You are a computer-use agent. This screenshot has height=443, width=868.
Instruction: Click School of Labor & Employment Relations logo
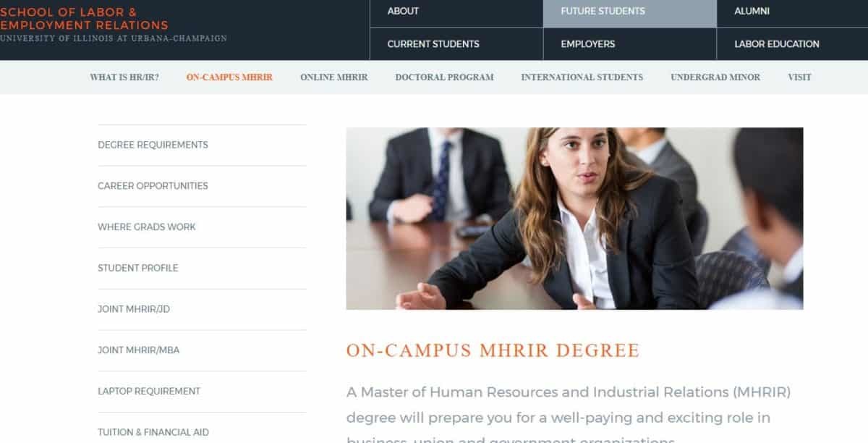[x=114, y=23]
